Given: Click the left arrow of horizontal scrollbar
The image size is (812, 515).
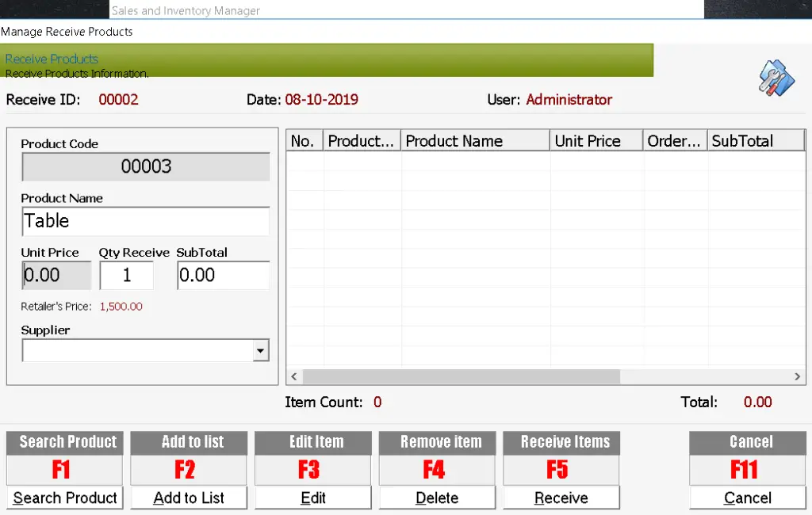Looking at the screenshot, I should click(294, 377).
